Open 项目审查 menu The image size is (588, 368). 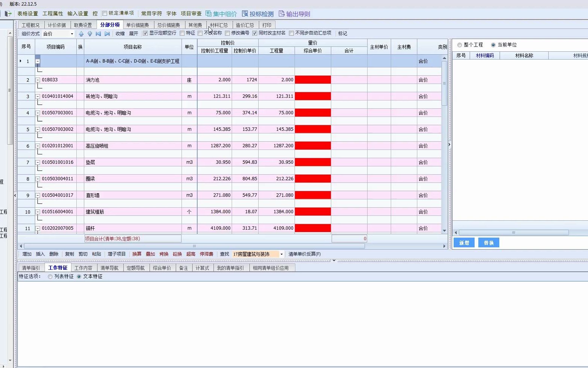(x=191, y=13)
